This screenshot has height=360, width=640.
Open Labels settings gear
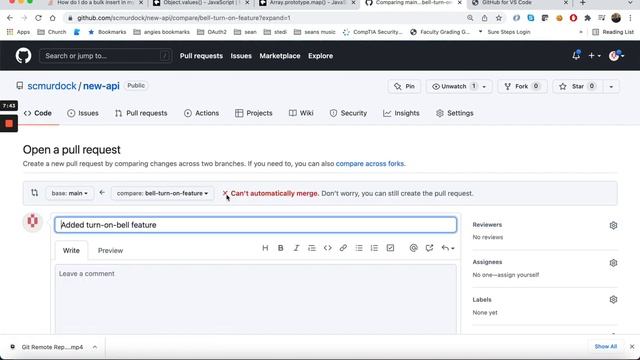(x=613, y=300)
